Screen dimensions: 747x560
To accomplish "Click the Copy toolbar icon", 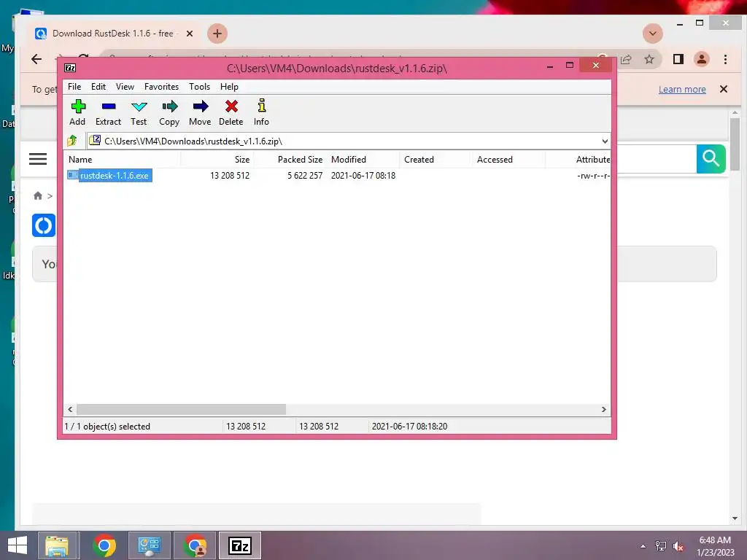I will coord(169,112).
